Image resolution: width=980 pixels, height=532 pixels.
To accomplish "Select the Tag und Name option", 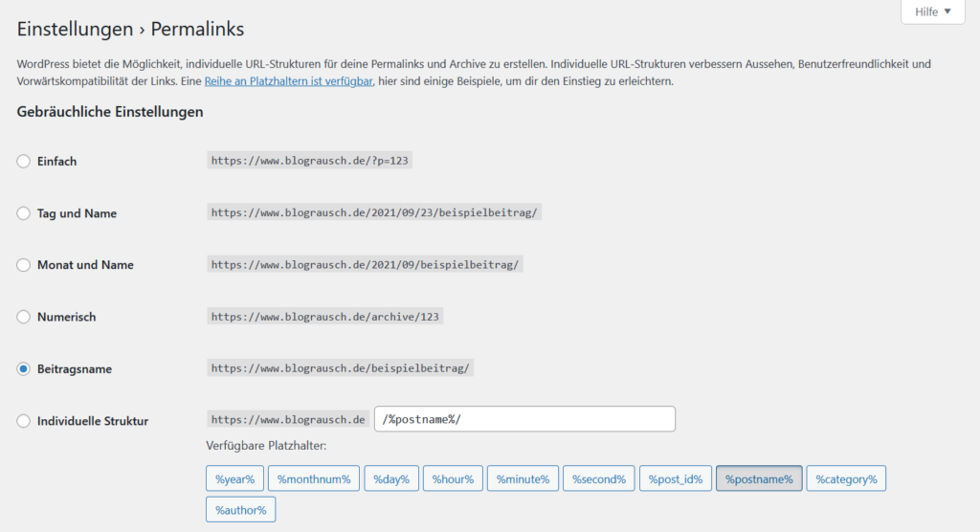I will tap(23, 213).
